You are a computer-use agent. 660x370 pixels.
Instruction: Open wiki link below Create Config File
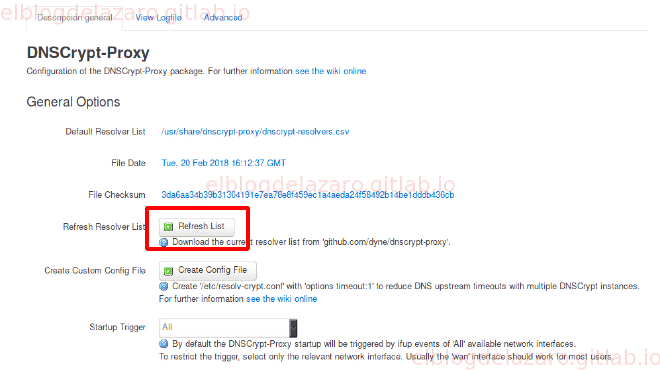[x=282, y=299]
